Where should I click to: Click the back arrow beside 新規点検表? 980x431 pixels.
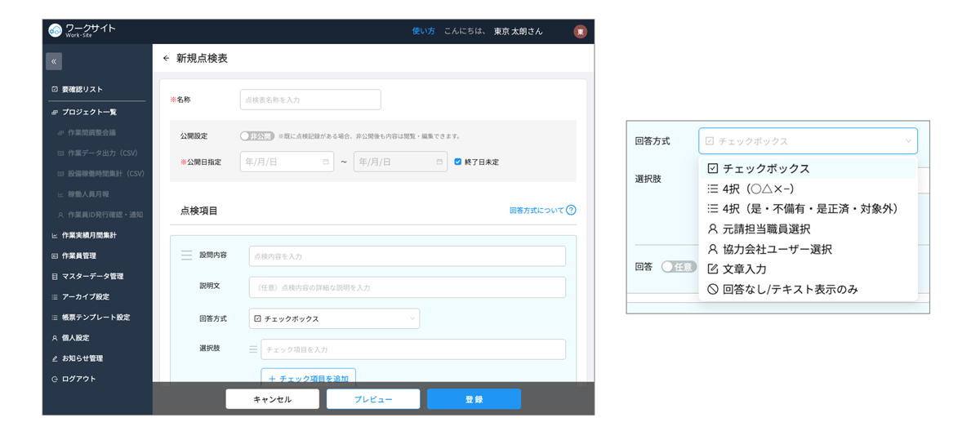point(167,59)
